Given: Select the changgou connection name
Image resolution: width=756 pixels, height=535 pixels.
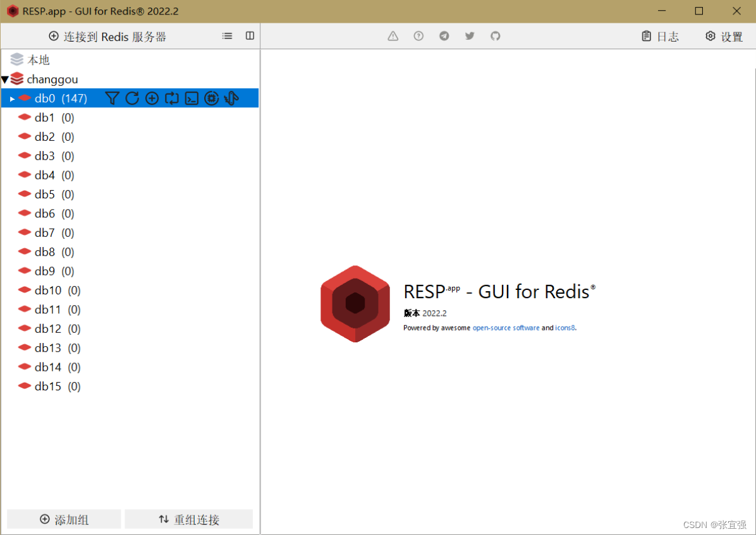Looking at the screenshot, I should (x=52, y=79).
